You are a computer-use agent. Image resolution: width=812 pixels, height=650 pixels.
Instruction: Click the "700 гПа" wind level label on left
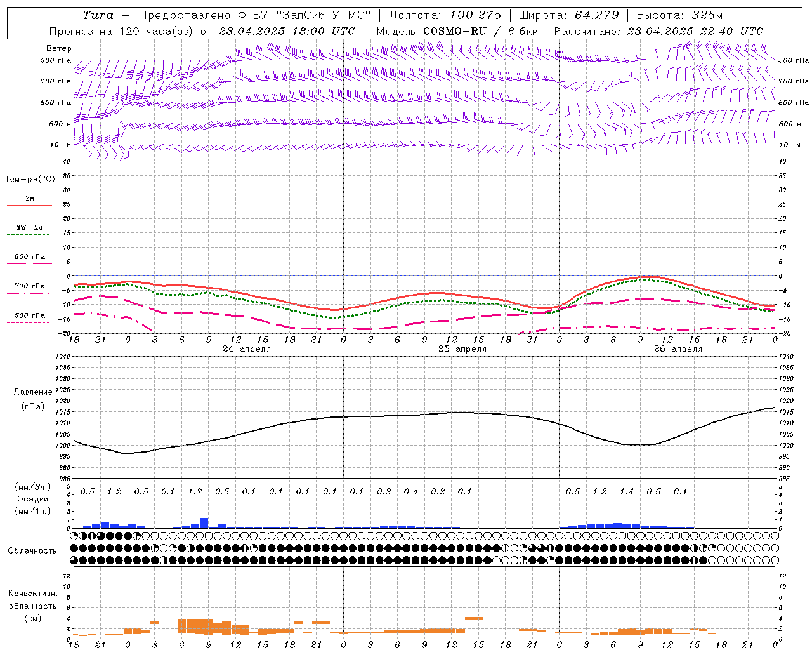click(x=56, y=81)
